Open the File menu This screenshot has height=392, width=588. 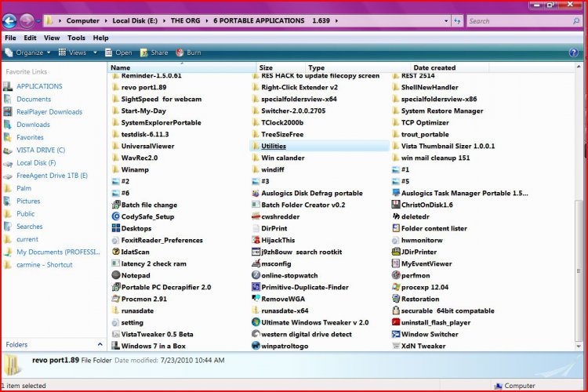[x=10, y=38]
